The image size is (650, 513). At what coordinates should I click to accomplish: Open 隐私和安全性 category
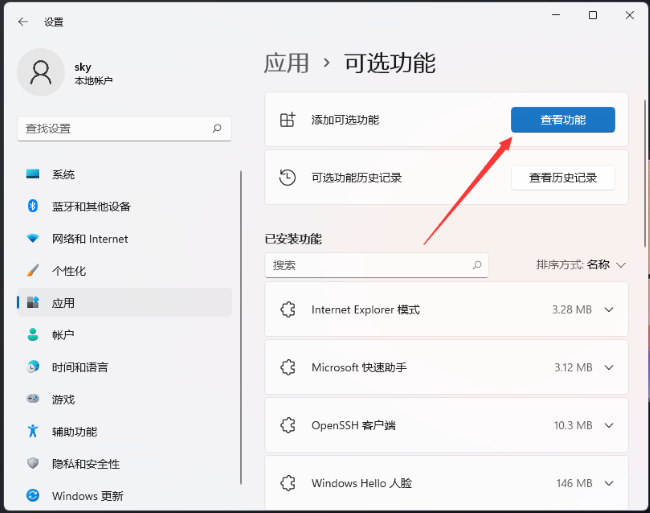pyautogui.click(x=124, y=463)
